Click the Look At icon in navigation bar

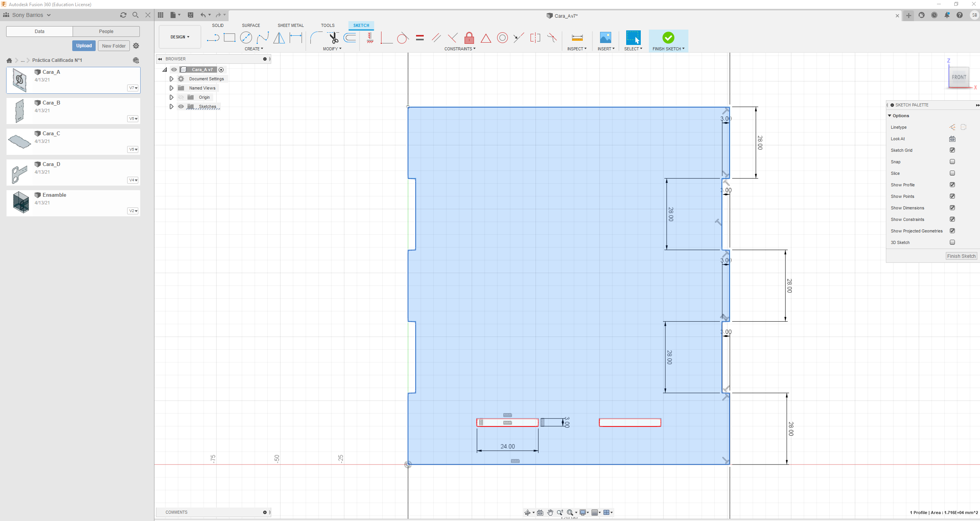coord(540,512)
